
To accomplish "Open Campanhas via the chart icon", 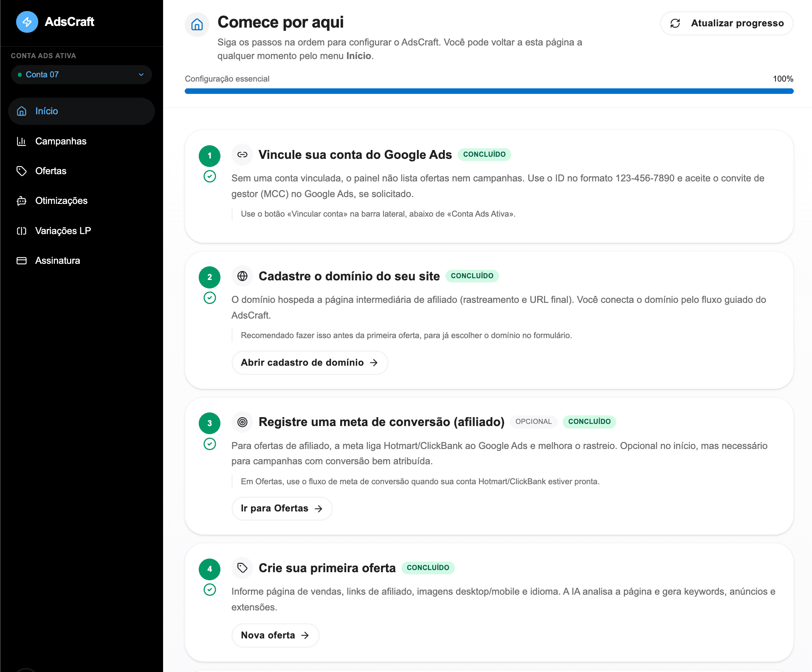I will tap(22, 141).
